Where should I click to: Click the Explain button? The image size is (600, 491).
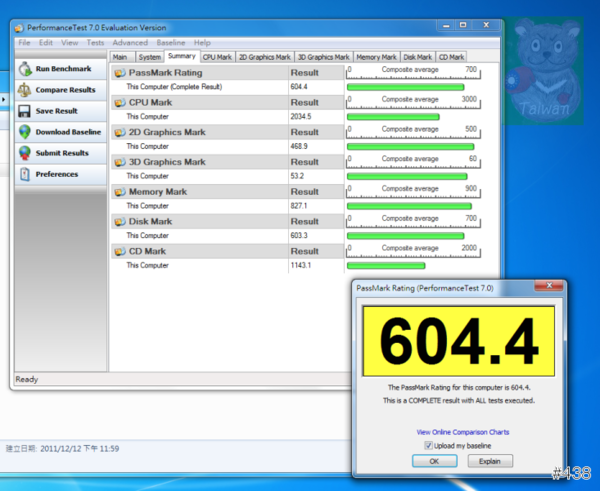(489, 461)
